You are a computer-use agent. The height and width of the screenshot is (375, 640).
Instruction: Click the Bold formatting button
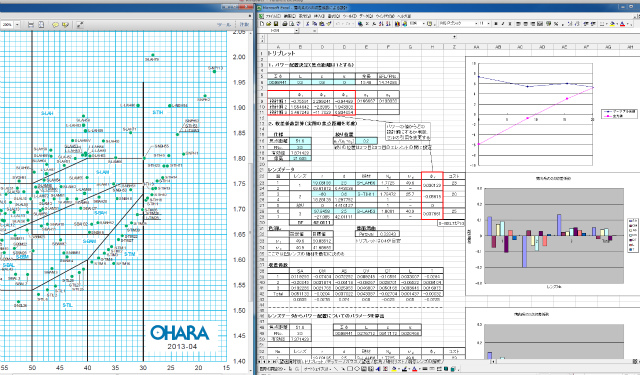pyautogui.click(x=496, y=24)
